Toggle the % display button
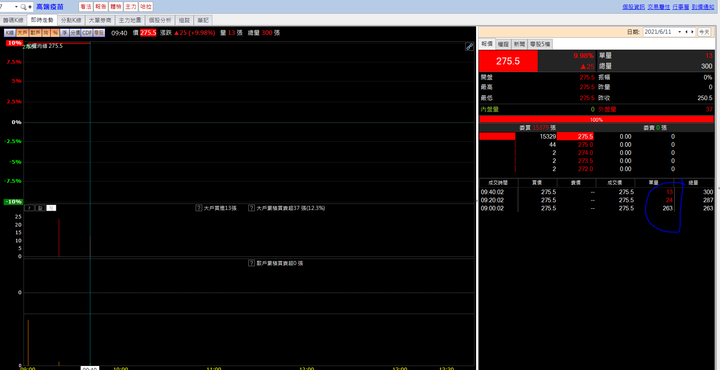 55,33
